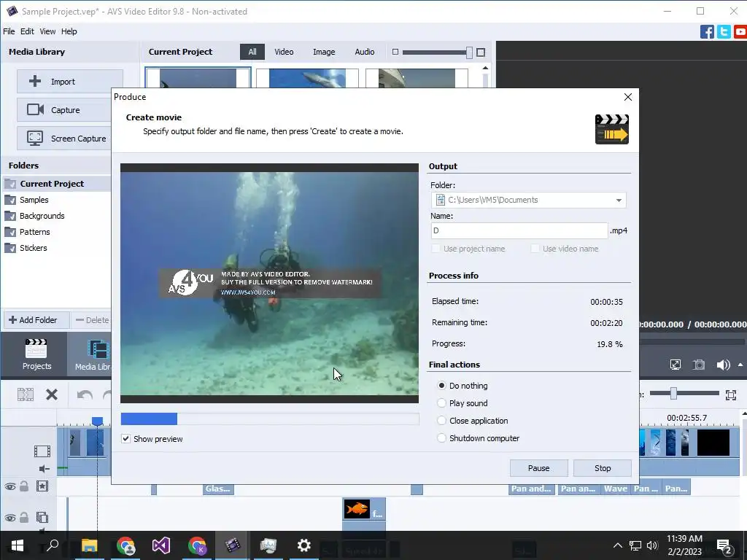Toggle visibility eye of video effects track
The image size is (747, 560).
10,486
